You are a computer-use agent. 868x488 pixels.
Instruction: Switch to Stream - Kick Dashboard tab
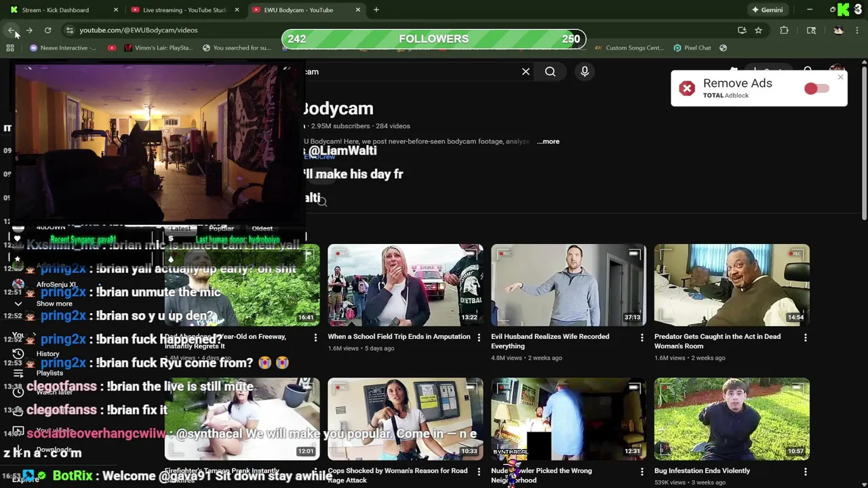[62, 9]
